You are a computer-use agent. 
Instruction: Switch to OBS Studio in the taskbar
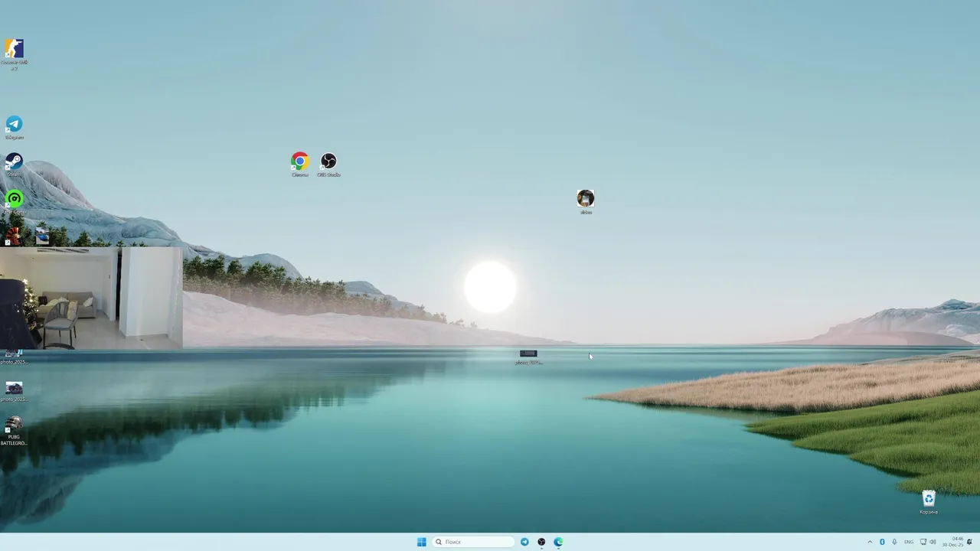pos(541,542)
